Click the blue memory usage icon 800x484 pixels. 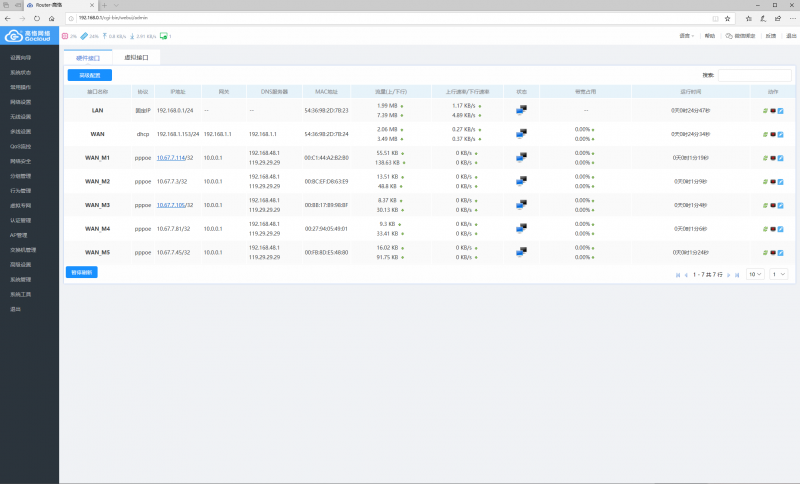[x=84, y=36]
